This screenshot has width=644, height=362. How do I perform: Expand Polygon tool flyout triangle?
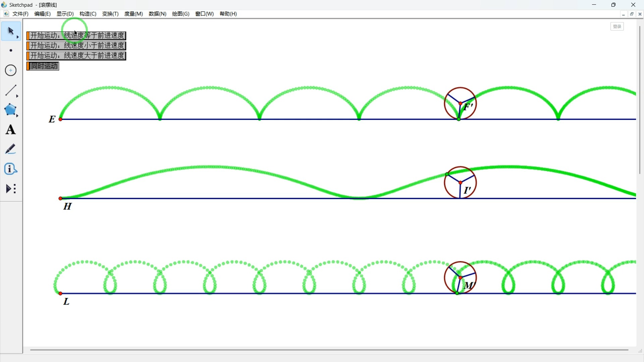coord(17,116)
